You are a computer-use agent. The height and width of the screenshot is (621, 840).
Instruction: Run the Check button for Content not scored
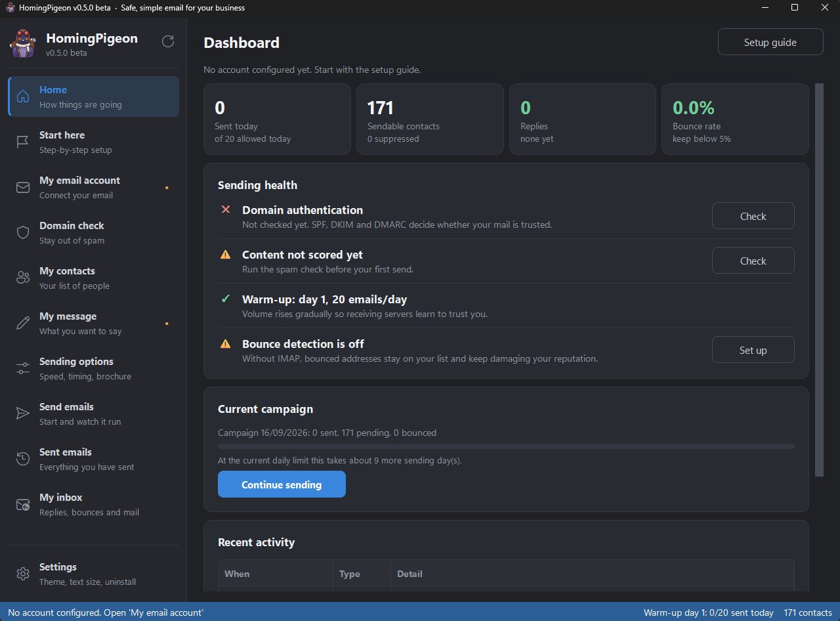coord(753,261)
